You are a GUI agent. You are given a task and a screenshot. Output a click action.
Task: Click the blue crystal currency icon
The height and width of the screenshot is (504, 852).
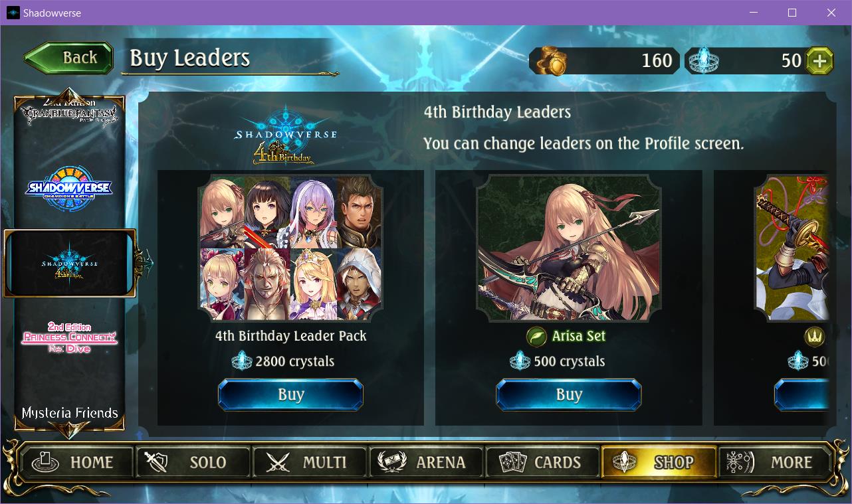pyautogui.click(x=702, y=61)
